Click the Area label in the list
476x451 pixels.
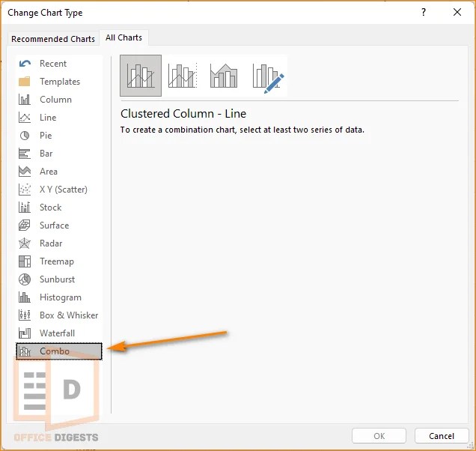tap(49, 172)
